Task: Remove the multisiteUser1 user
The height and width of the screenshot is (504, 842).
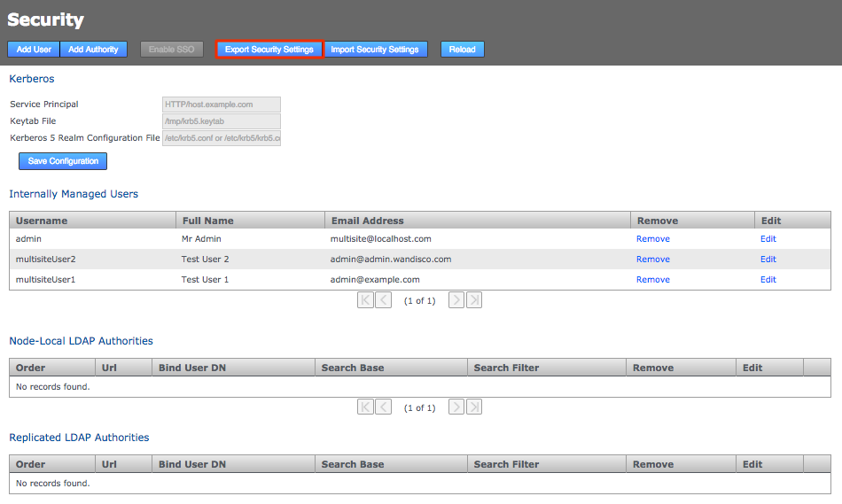Action: pyautogui.click(x=653, y=280)
